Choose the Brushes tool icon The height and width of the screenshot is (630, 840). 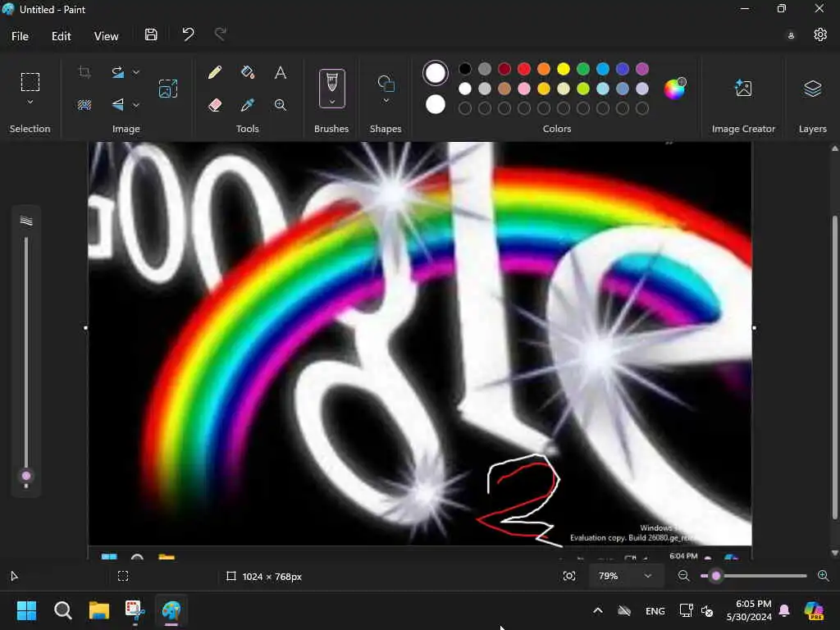pos(332,83)
